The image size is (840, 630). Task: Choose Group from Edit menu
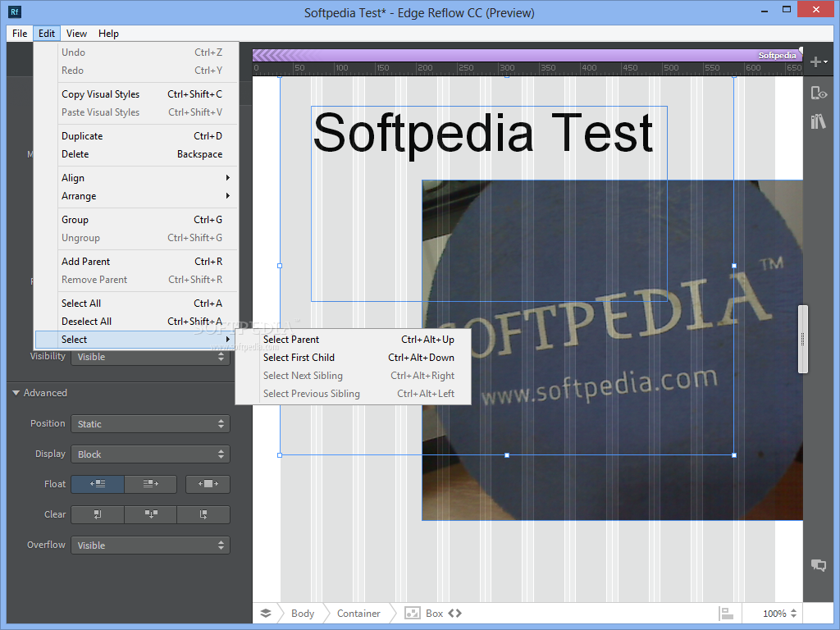coord(137,220)
